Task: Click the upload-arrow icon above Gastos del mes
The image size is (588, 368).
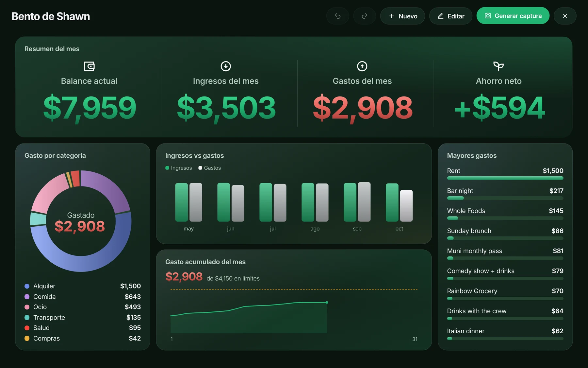Action: click(x=362, y=66)
